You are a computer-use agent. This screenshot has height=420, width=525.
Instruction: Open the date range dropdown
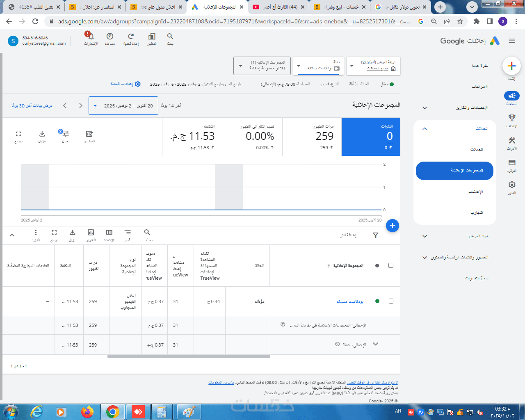(123, 106)
